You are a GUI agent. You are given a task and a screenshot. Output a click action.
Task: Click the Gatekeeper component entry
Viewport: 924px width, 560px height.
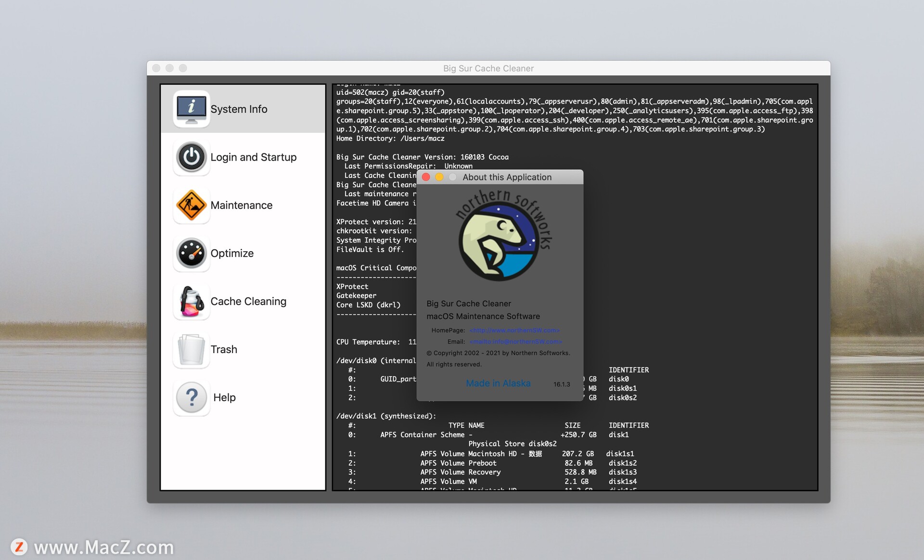[356, 296]
